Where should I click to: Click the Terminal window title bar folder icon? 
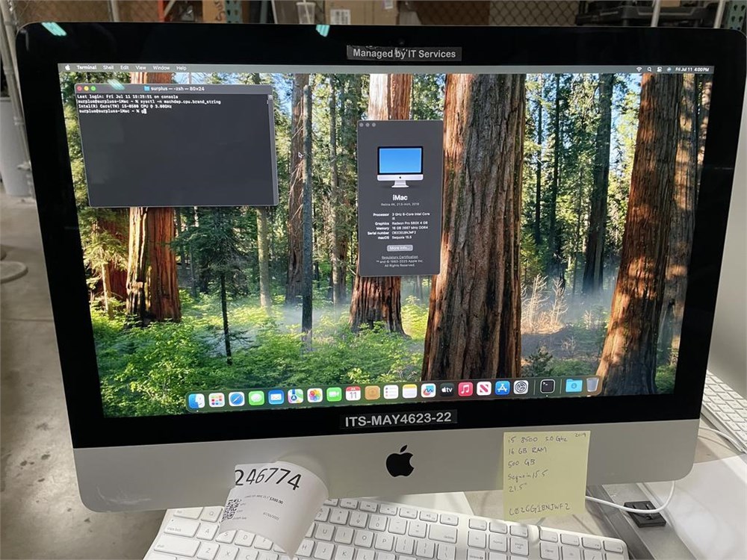click(147, 89)
